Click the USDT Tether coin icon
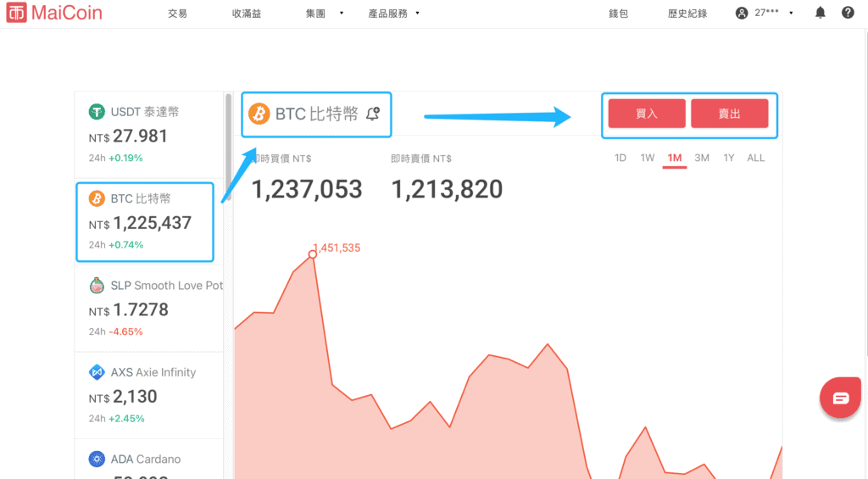This screenshot has height=479, width=868. pyautogui.click(x=97, y=112)
